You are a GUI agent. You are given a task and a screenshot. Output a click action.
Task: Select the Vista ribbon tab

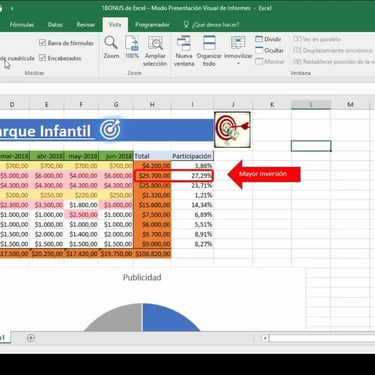coord(115,25)
